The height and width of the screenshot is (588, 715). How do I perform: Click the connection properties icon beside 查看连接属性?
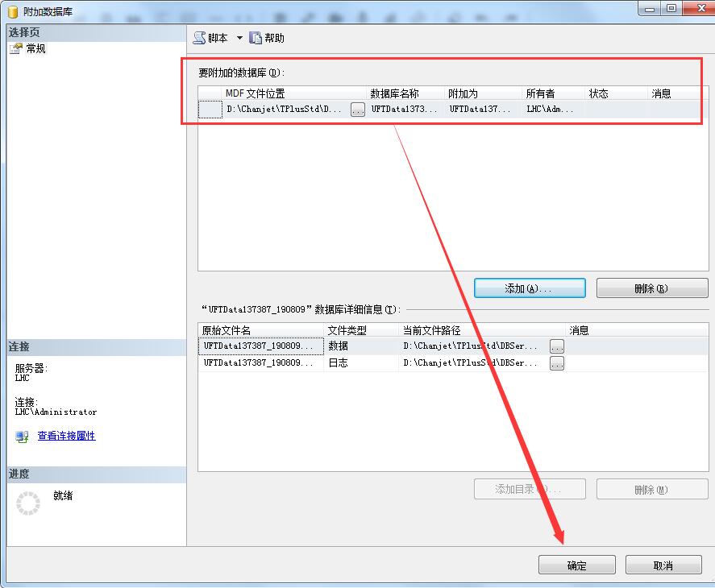click(23, 436)
